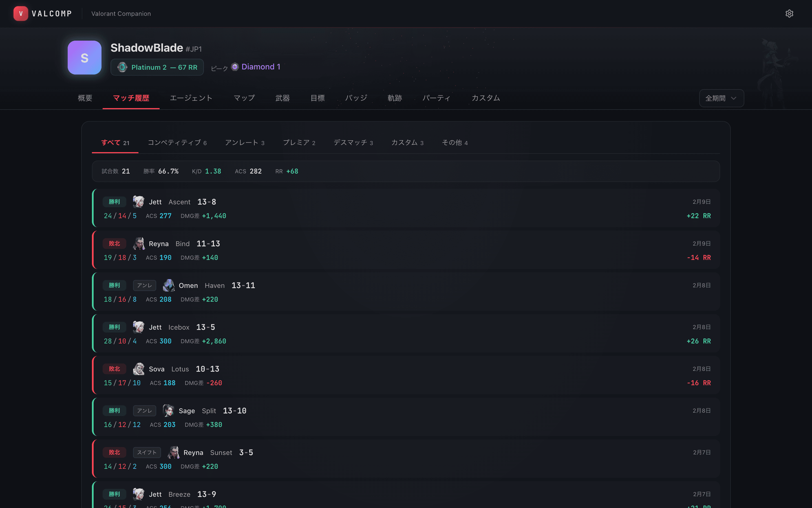Screen dimensions: 812x508
Task: Click the 勝利 badge on Ascent match
Action: [114, 202]
